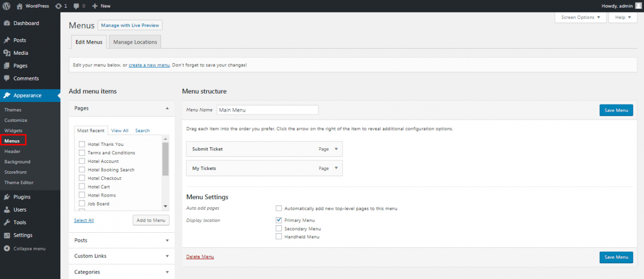The width and height of the screenshot is (644, 279).
Task: Collapse the Pages panel
Action: 167,108
